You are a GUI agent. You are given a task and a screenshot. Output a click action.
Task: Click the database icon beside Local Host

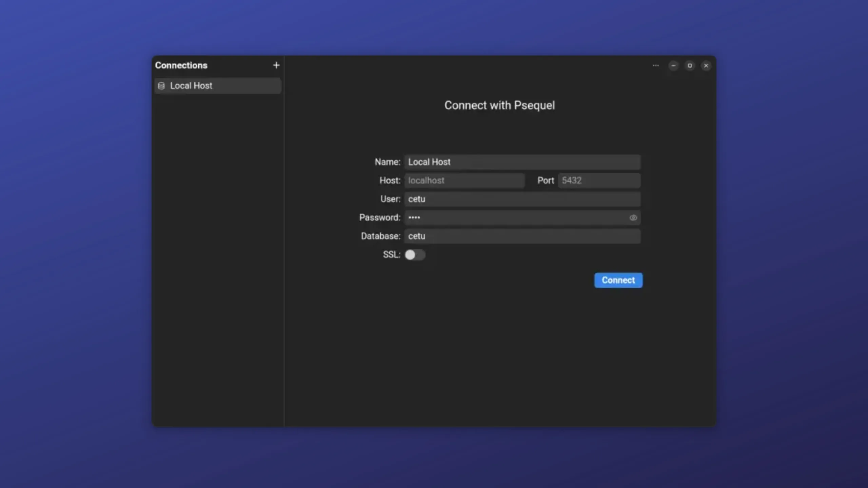[161, 86]
